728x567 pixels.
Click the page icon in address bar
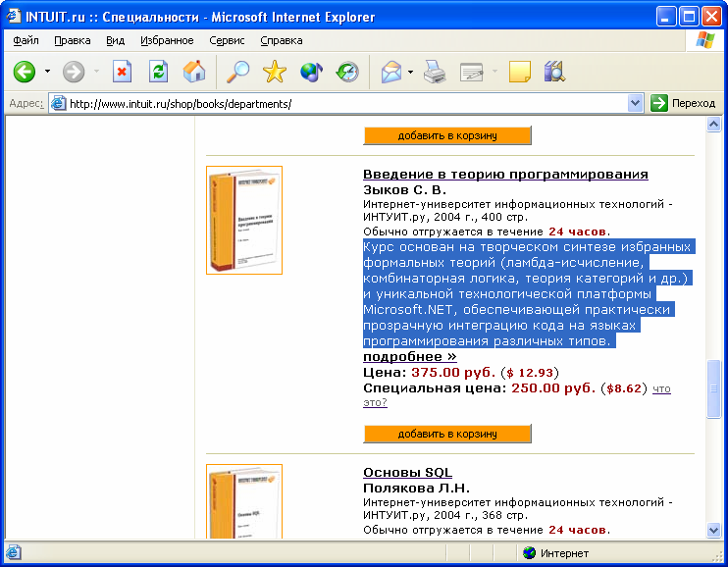tap(58, 103)
